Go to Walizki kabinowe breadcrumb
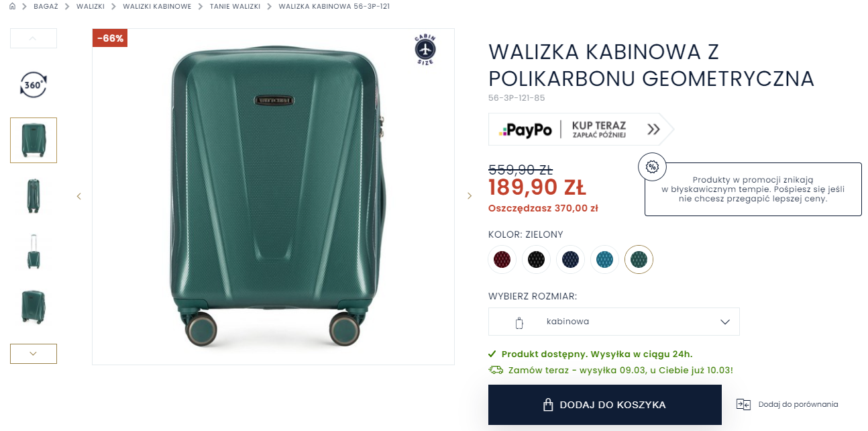 (157, 6)
